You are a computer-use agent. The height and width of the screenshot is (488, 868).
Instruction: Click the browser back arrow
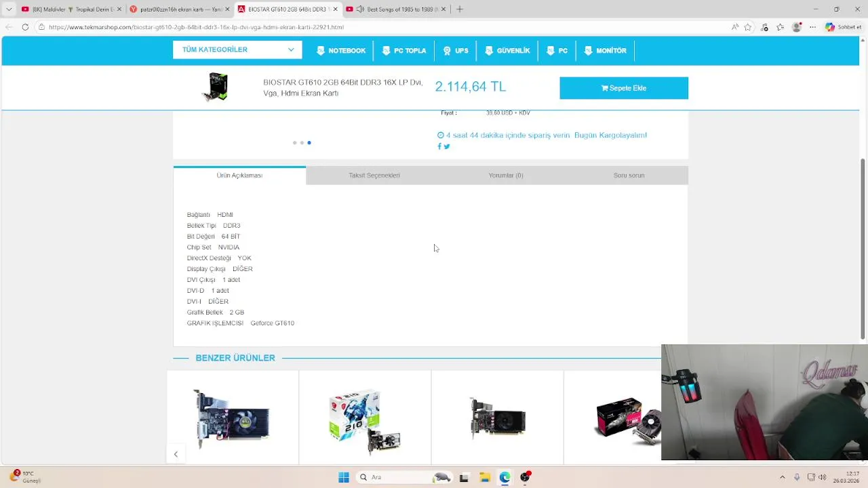pyautogui.click(x=9, y=27)
